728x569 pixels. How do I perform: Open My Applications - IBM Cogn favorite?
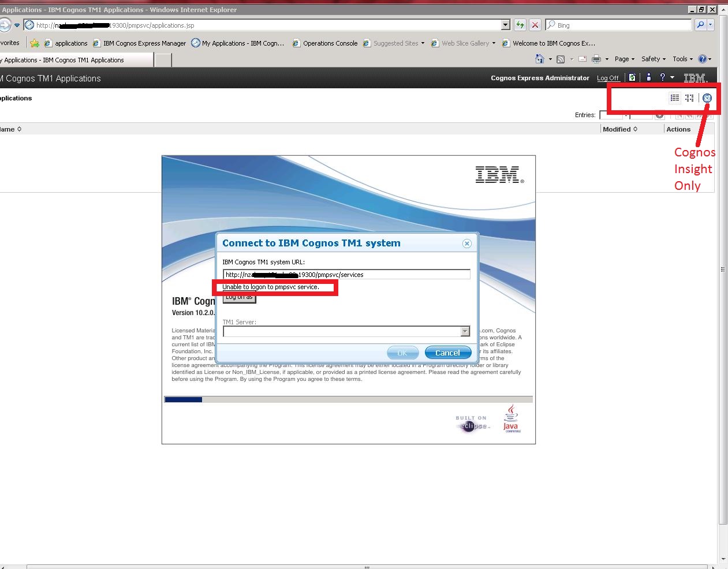pyautogui.click(x=238, y=43)
